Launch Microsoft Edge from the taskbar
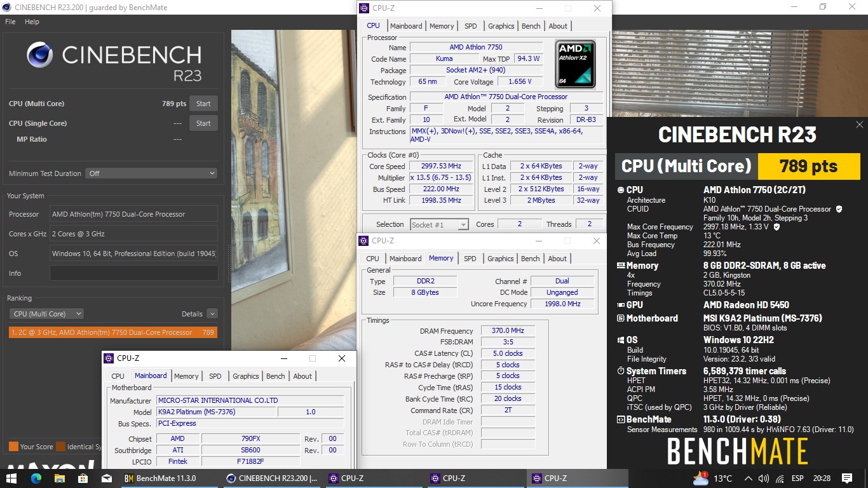Screen dimensions: 868x488 coord(36,478)
